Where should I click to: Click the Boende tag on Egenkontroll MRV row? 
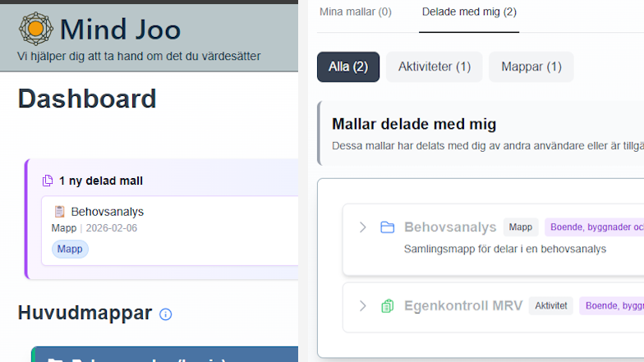pyautogui.click(x=611, y=305)
